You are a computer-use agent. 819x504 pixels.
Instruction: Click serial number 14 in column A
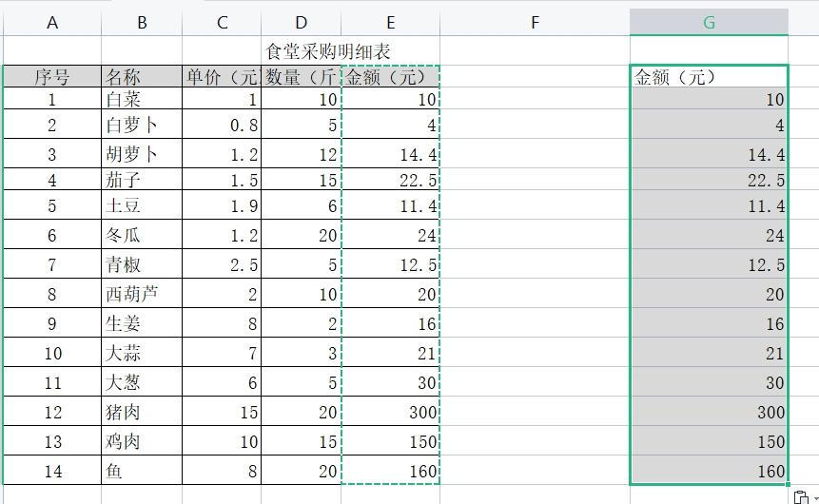click(52, 470)
